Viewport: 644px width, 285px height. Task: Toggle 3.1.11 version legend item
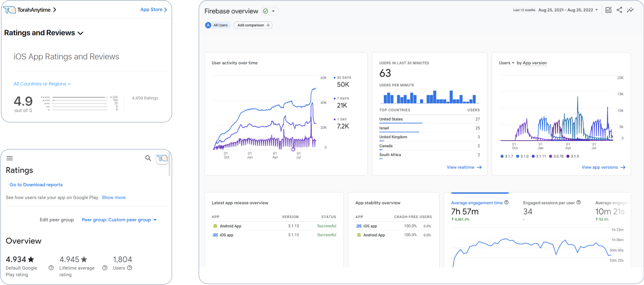pos(539,156)
